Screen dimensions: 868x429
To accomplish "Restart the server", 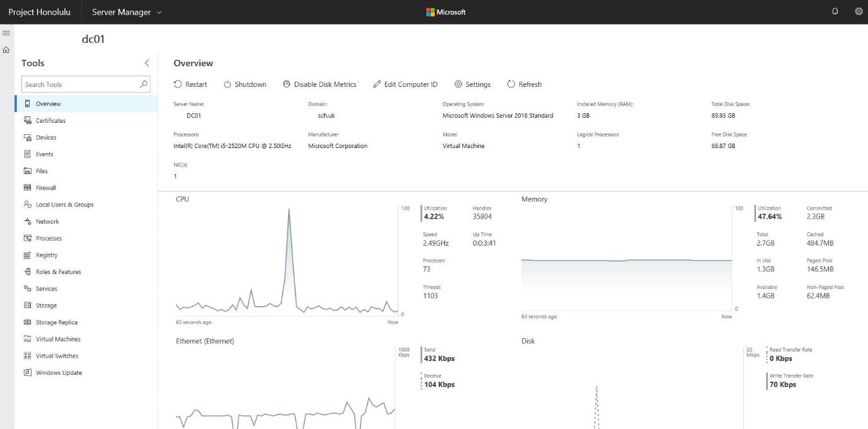I will point(190,84).
